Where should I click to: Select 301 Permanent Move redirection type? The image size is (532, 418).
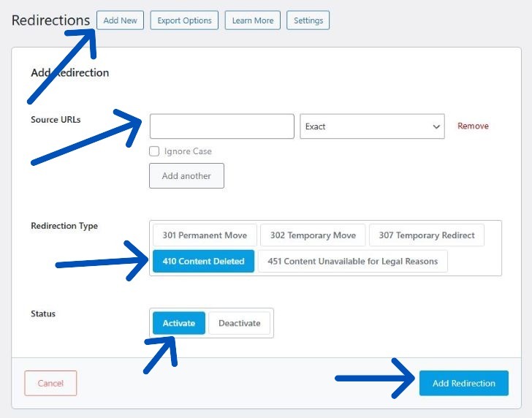tap(205, 235)
